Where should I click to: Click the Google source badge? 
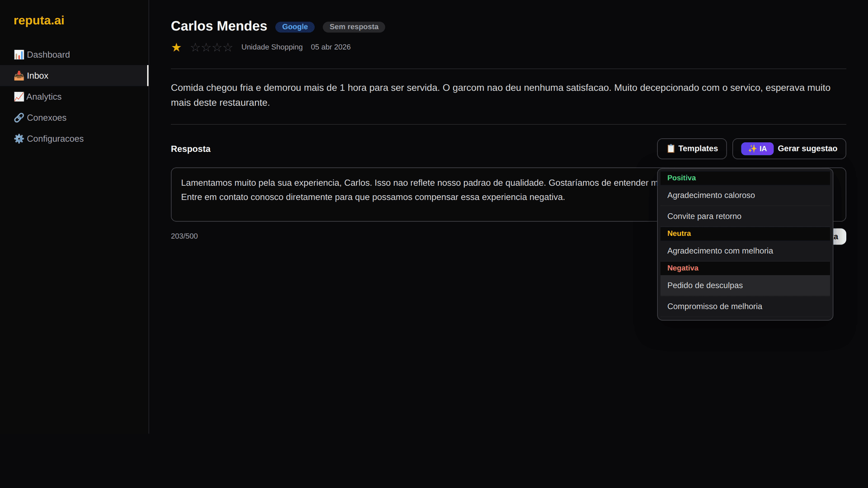(295, 27)
